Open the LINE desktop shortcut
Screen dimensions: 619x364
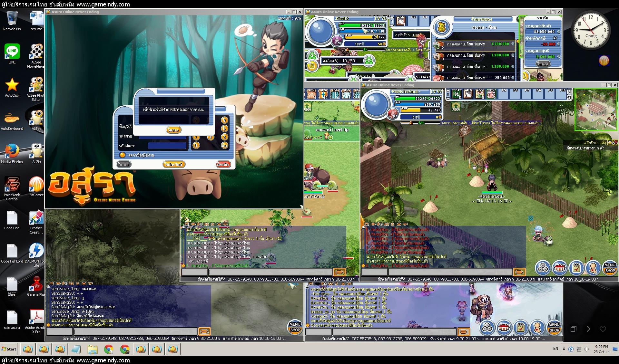tap(12, 54)
